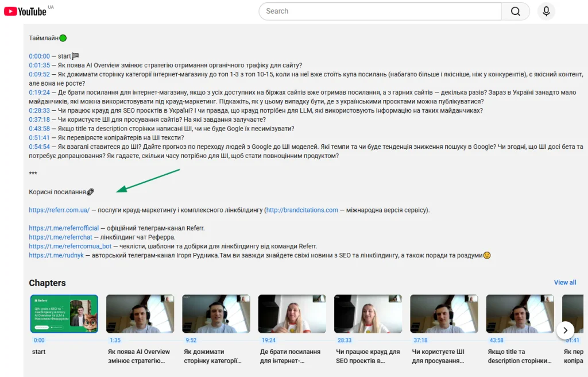Image resolution: width=588 pixels, height=377 pixels.
Task: Click the YouTube logo home icon
Action: (x=25, y=11)
